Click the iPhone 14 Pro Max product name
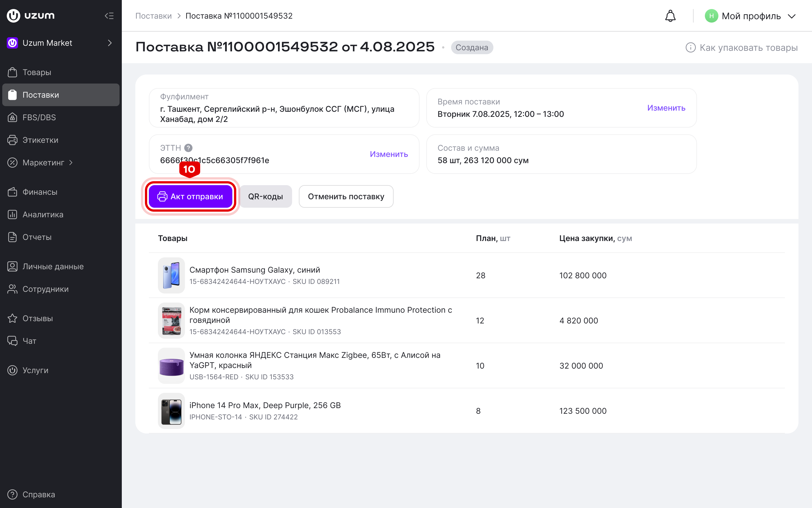Image resolution: width=812 pixels, height=508 pixels. [x=265, y=405]
